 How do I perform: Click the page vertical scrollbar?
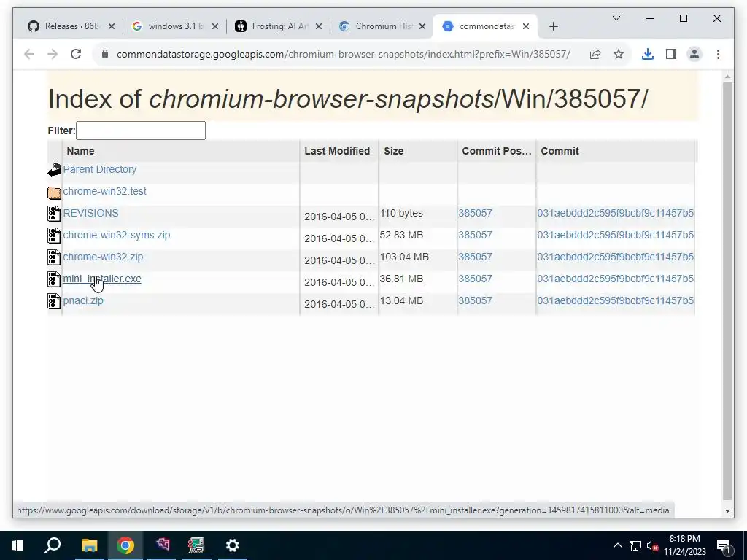pyautogui.click(x=727, y=291)
